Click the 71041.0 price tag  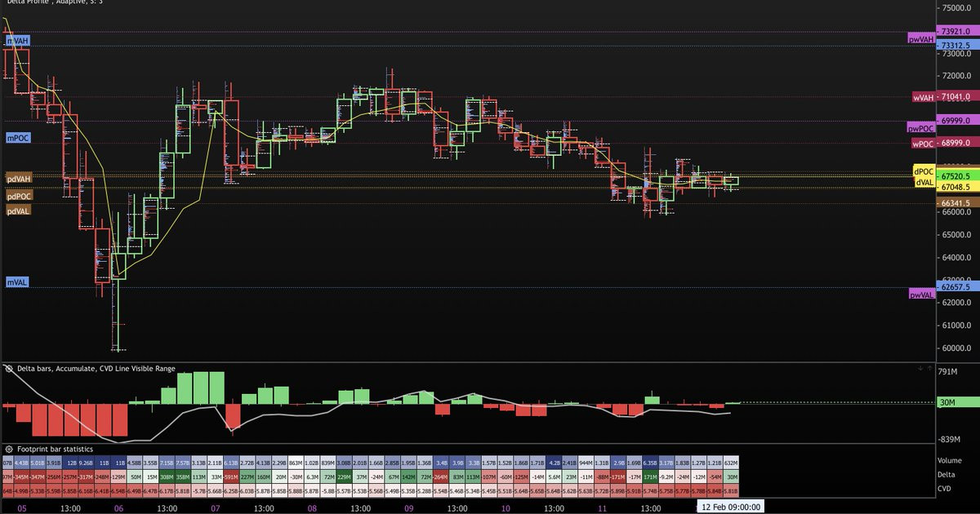(x=956, y=96)
